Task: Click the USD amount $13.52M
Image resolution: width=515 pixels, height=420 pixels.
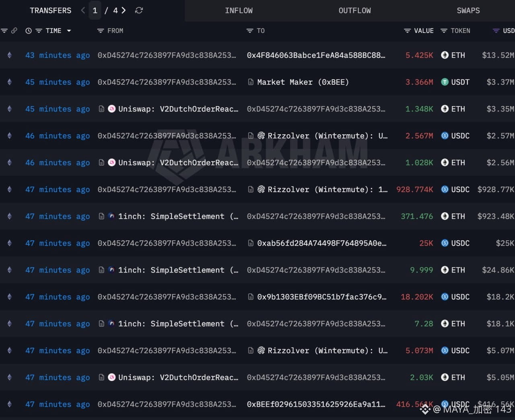Action: (x=498, y=55)
